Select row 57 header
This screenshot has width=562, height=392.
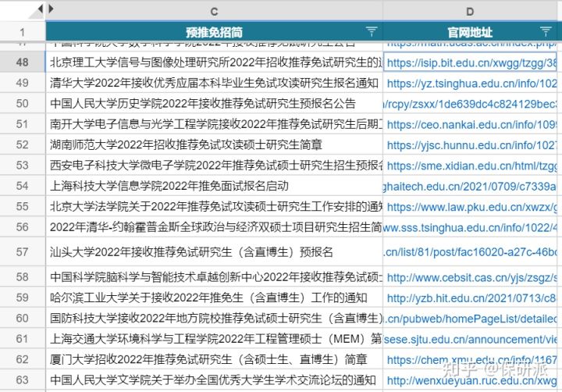[x=22, y=252]
